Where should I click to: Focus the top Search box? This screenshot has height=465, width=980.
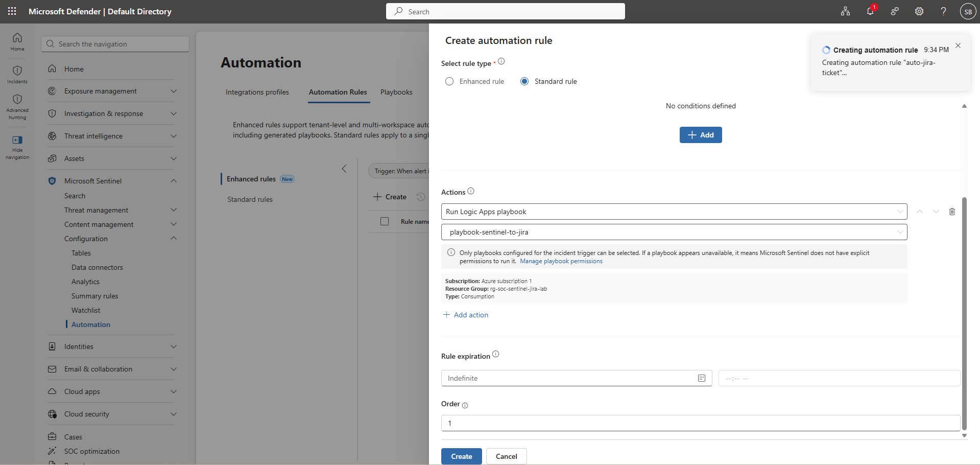(506, 11)
